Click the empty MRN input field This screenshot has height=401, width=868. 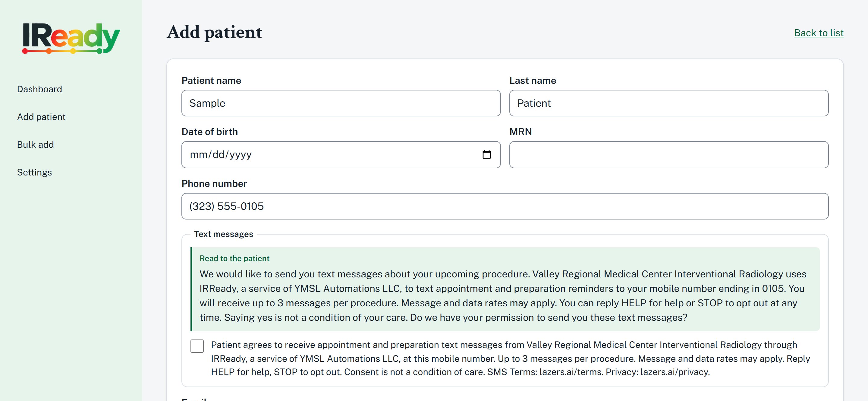pos(668,155)
